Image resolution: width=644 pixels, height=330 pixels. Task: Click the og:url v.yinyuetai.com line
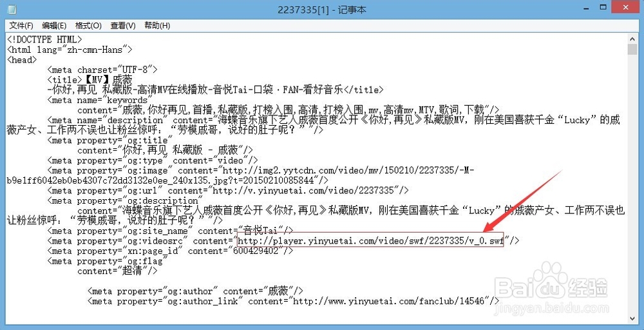click(228, 190)
